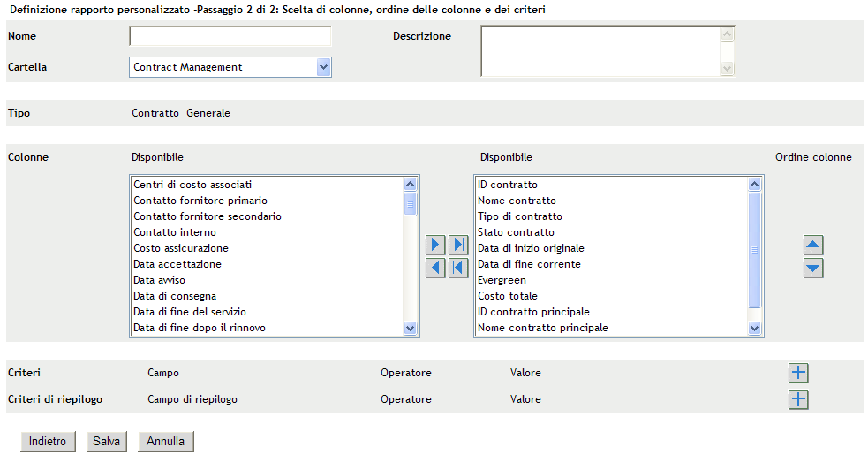Click inside the Descrizione text area
868x455 pixels.
(600, 50)
